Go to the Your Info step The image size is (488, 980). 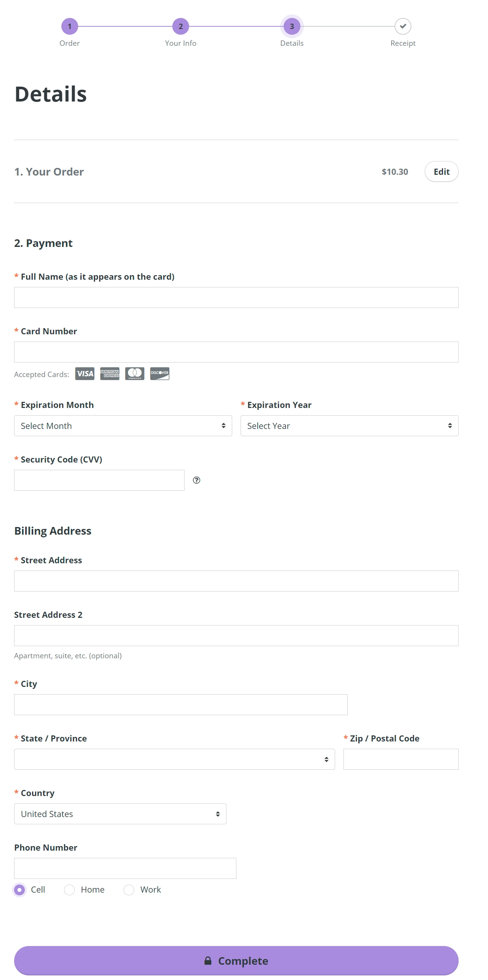(180, 27)
